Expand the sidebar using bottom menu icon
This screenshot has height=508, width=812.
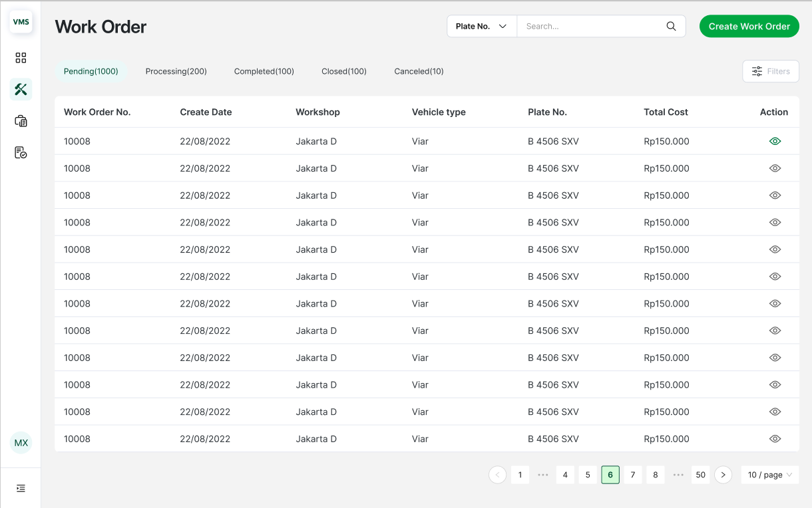tap(21, 488)
